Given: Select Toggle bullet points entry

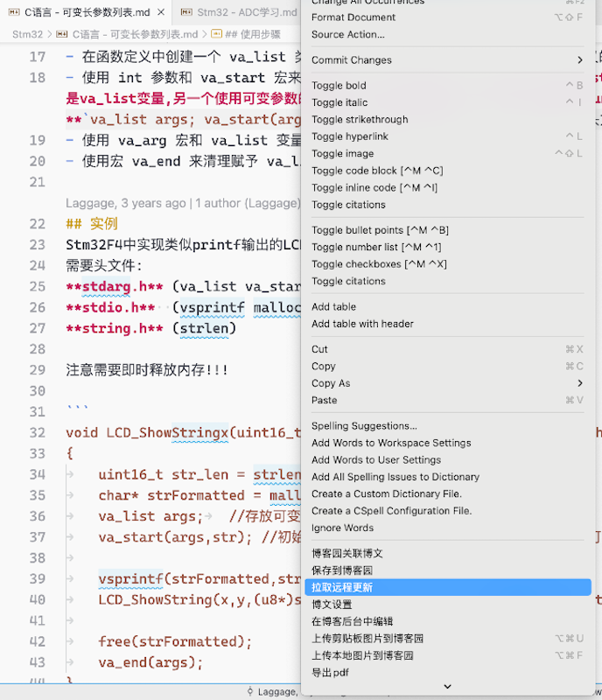Looking at the screenshot, I should [x=447, y=230].
